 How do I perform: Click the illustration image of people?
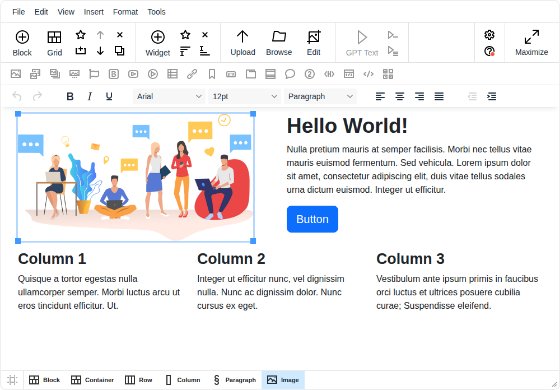[135, 177]
